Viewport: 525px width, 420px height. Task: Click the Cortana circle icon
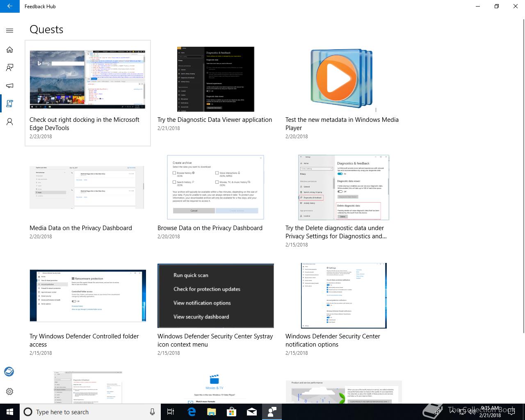[x=28, y=412]
